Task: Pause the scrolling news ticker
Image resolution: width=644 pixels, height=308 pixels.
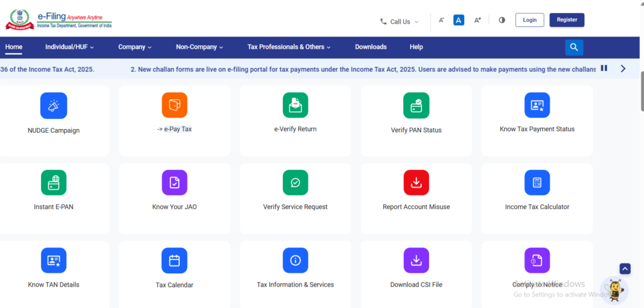Action: (x=604, y=68)
